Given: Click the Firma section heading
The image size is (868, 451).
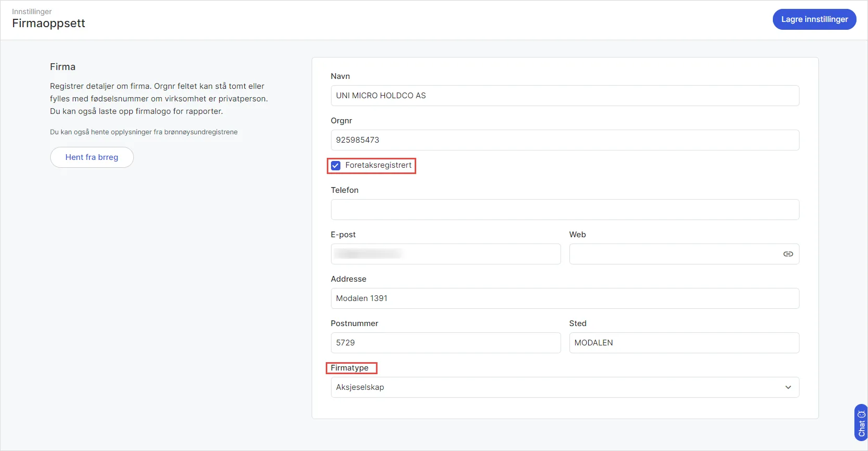Looking at the screenshot, I should tap(63, 67).
